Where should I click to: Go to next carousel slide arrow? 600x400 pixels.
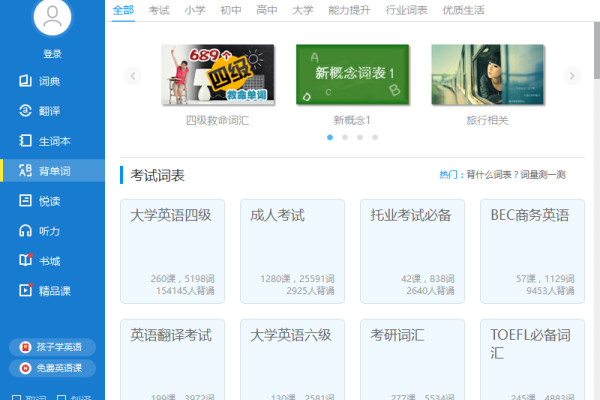[x=572, y=76]
